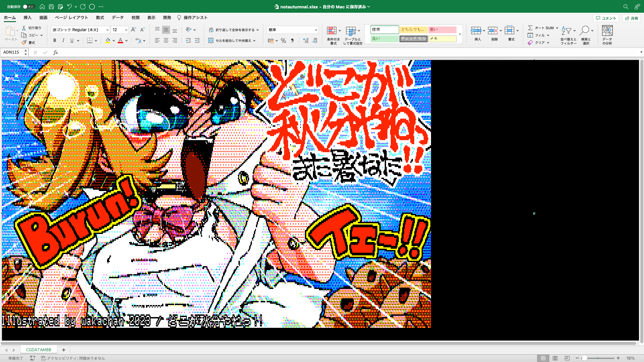644x362 pixels.
Task: Undo the last action
Action: coord(69,6)
